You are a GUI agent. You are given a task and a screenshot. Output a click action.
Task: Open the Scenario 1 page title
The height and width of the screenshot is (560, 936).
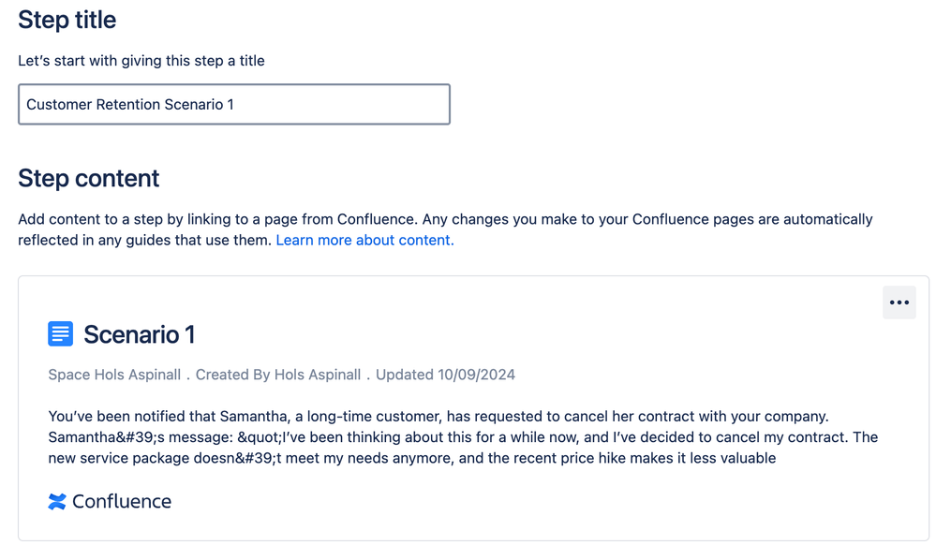click(x=139, y=334)
